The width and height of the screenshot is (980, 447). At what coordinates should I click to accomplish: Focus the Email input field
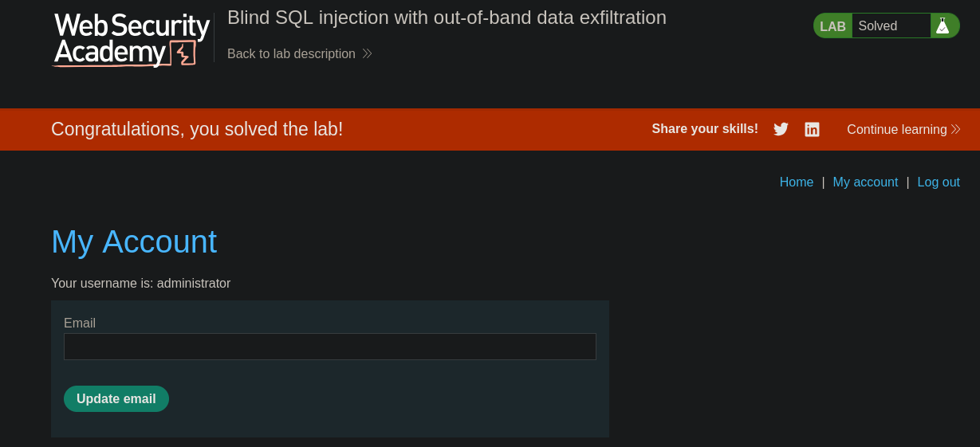pos(329,347)
